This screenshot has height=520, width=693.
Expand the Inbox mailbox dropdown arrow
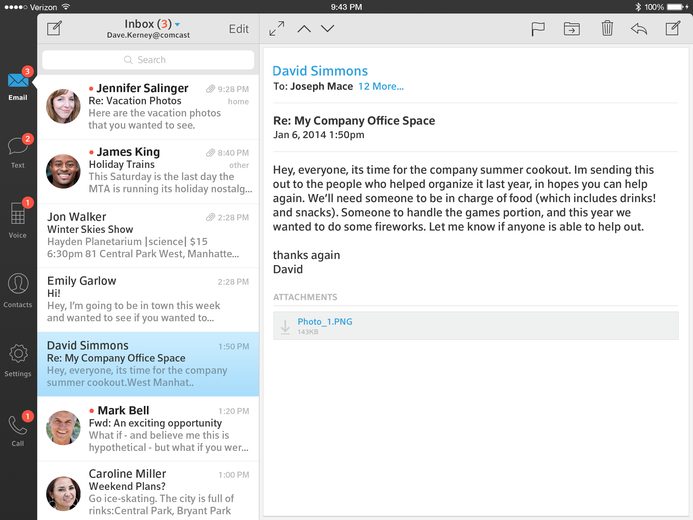click(x=178, y=24)
